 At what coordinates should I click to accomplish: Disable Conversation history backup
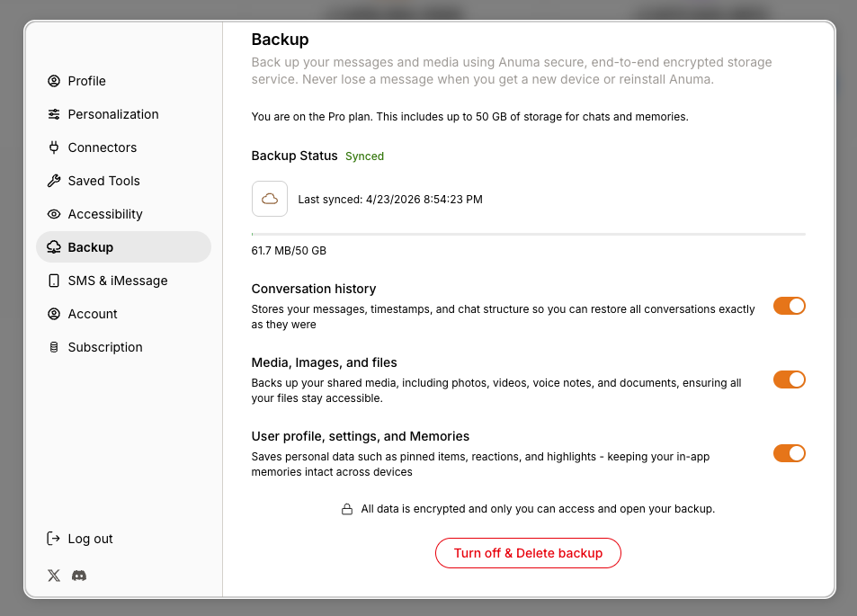789,306
